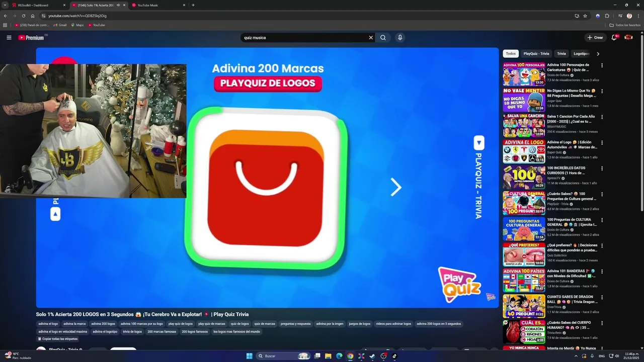Open Chrome extensions puzzle icon
The image size is (644, 362).
point(607,16)
